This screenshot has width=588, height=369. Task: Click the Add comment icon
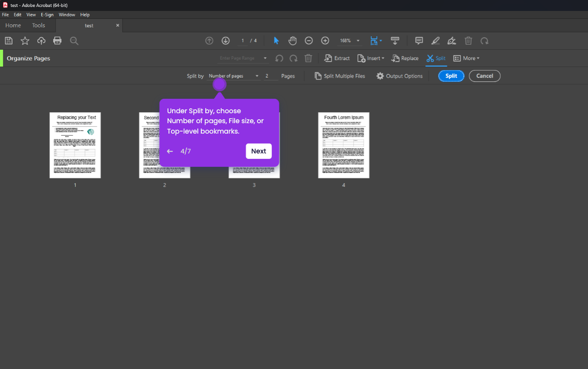(419, 41)
